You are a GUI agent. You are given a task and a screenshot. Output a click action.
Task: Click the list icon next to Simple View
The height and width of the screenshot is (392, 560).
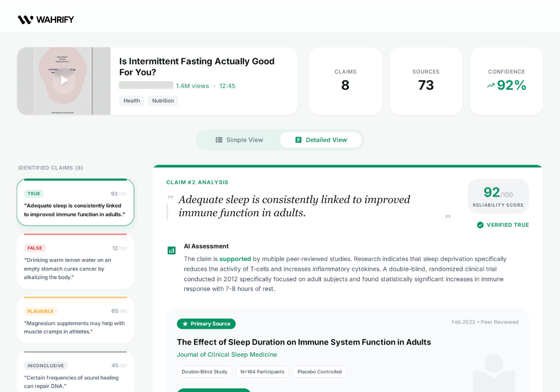pos(219,140)
